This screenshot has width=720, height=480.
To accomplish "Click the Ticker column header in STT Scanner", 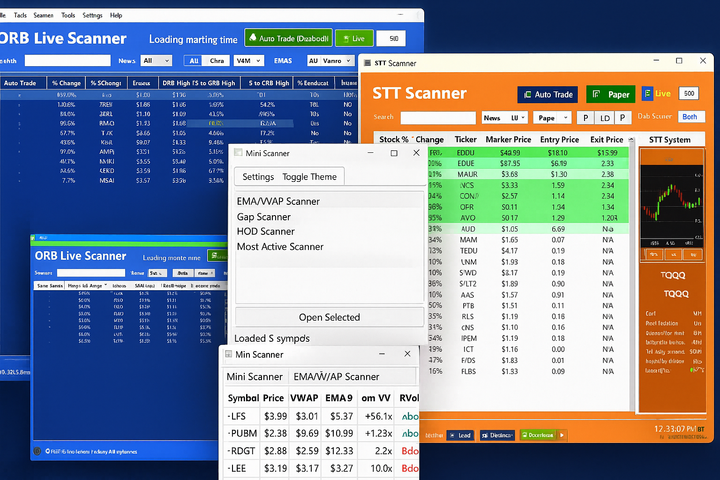I will pyautogui.click(x=466, y=139).
